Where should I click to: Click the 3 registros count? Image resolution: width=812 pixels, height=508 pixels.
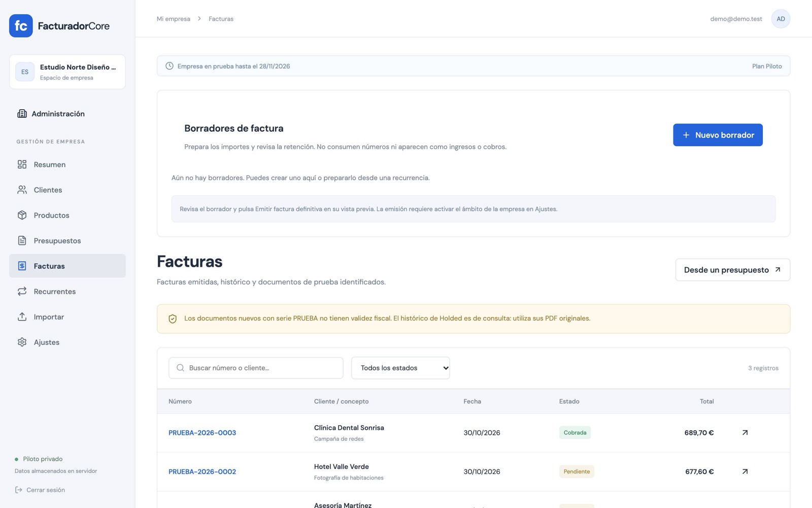[763, 368]
